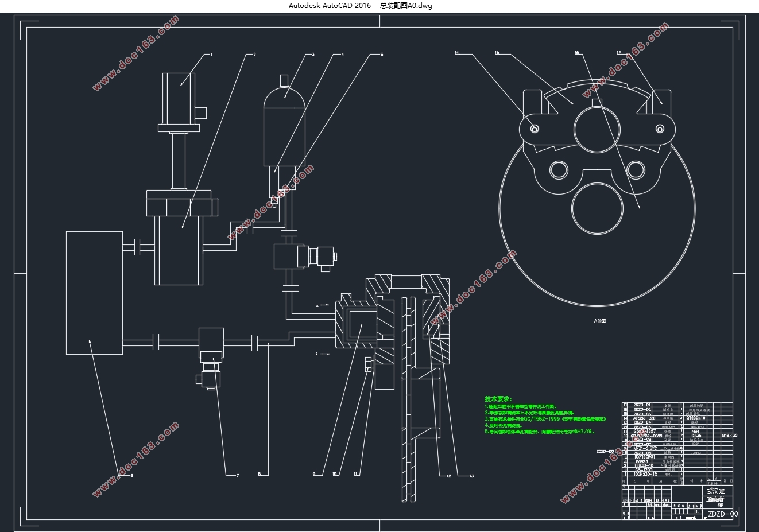Select the motor block atop the pump
The width and height of the screenshot is (759, 532).
(181, 97)
